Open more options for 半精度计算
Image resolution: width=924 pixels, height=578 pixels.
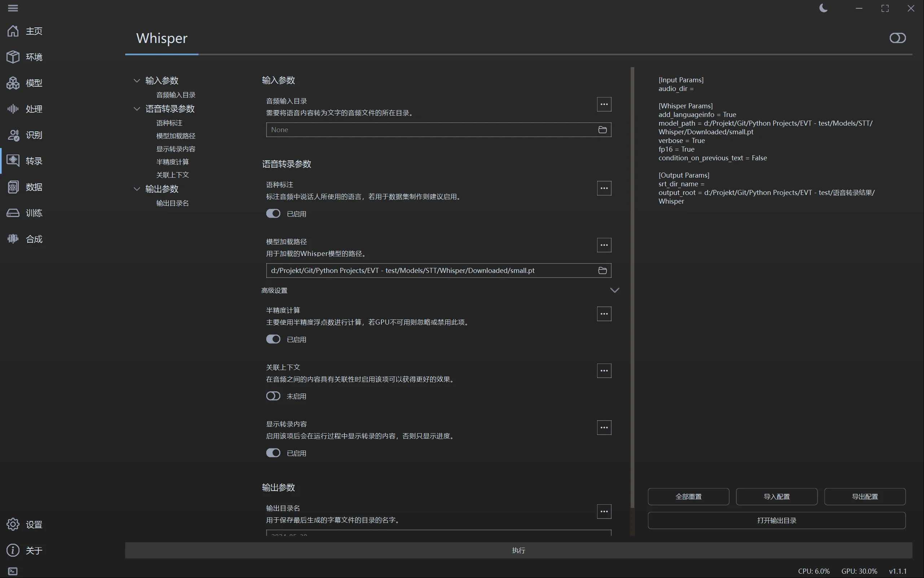click(x=604, y=314)
